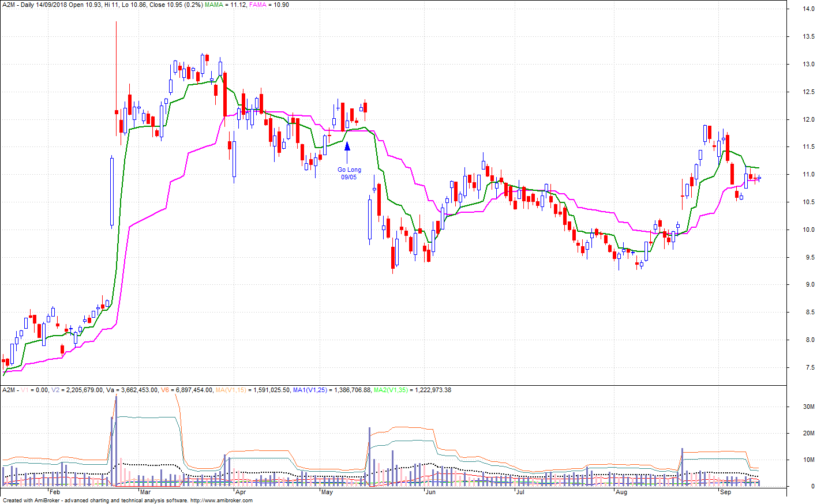Click the Apr label on time axis
This screenshot has height=504, width=817.
click(x=241, y=492)
